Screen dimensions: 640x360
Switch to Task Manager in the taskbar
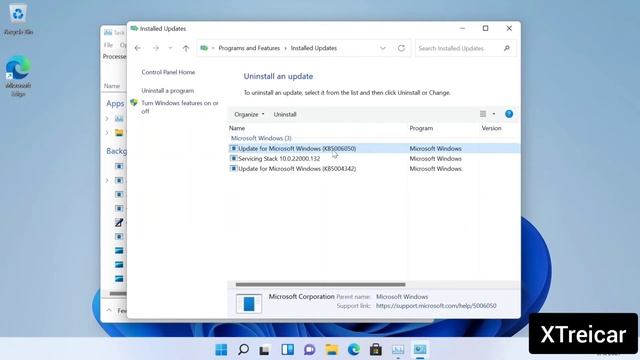click(398, 350)
